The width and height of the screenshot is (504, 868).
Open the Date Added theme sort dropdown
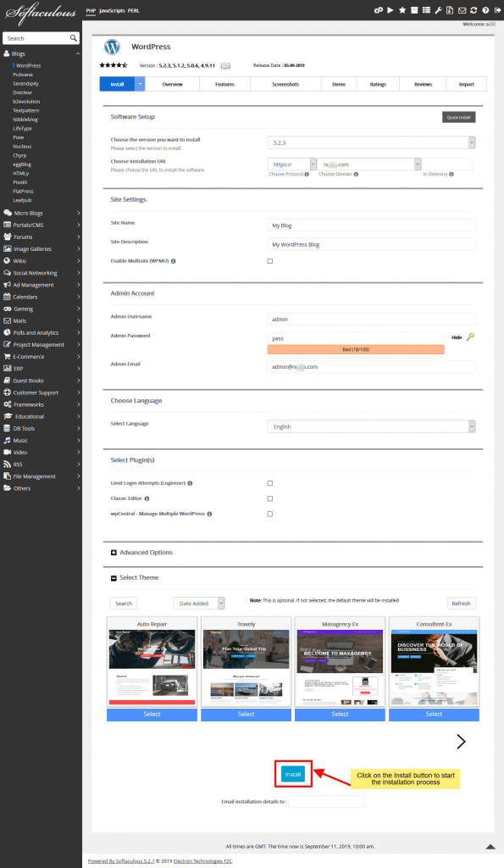point(198,604)
